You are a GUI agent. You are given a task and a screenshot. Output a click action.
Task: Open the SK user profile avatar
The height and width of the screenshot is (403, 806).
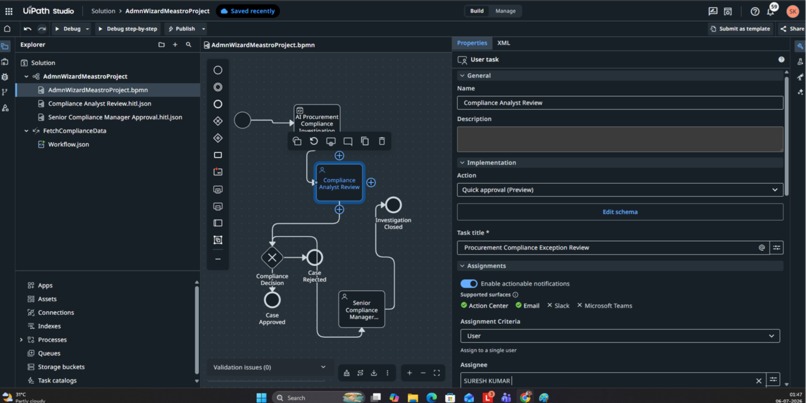pos(792,11)
